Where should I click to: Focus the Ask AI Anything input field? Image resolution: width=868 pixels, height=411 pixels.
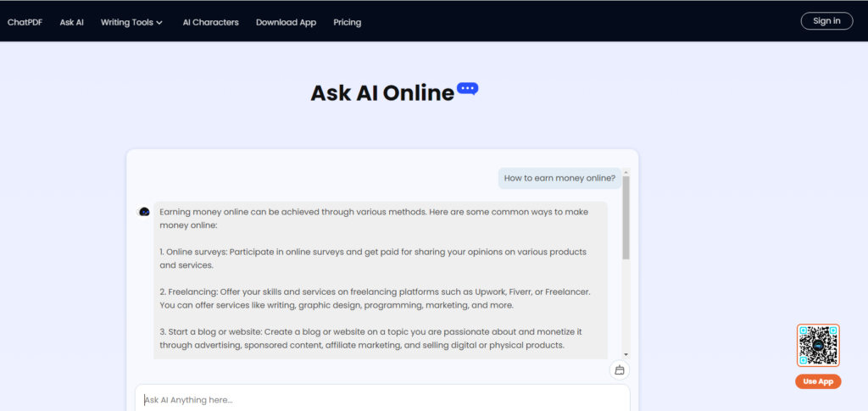[381, 399]
